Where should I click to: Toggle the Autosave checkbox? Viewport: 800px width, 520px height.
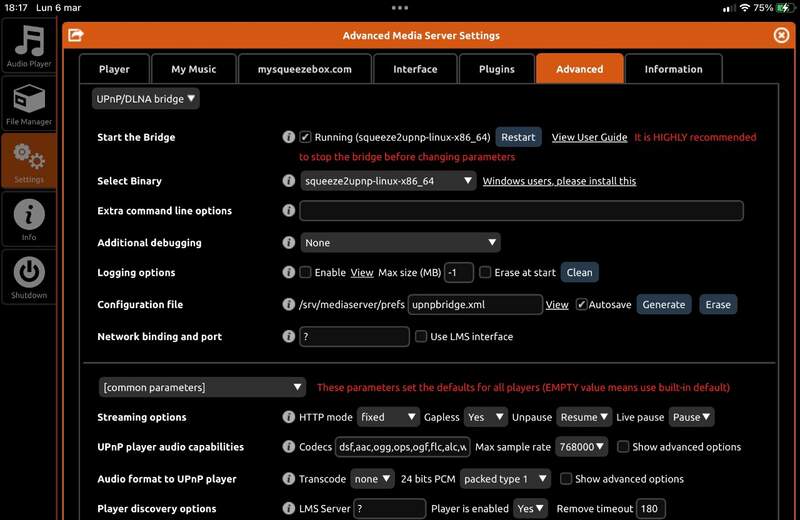tap(582, 304)
